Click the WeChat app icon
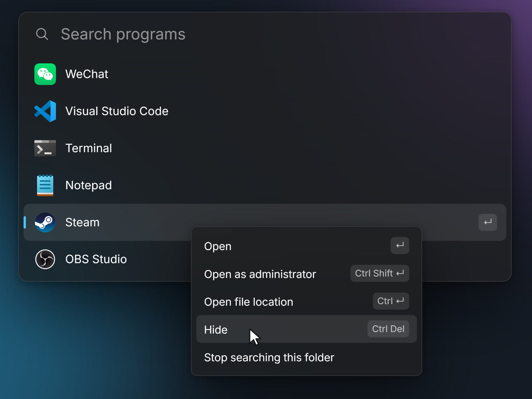 pyautogui.click(x=45, y=74)
